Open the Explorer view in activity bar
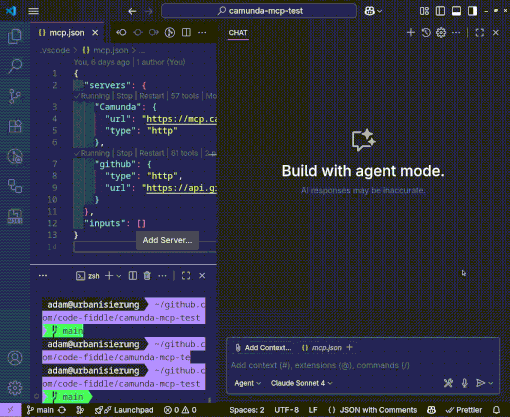Image resolution: width=510 pixels, height=417 pixels. click(x=15, y=37)
